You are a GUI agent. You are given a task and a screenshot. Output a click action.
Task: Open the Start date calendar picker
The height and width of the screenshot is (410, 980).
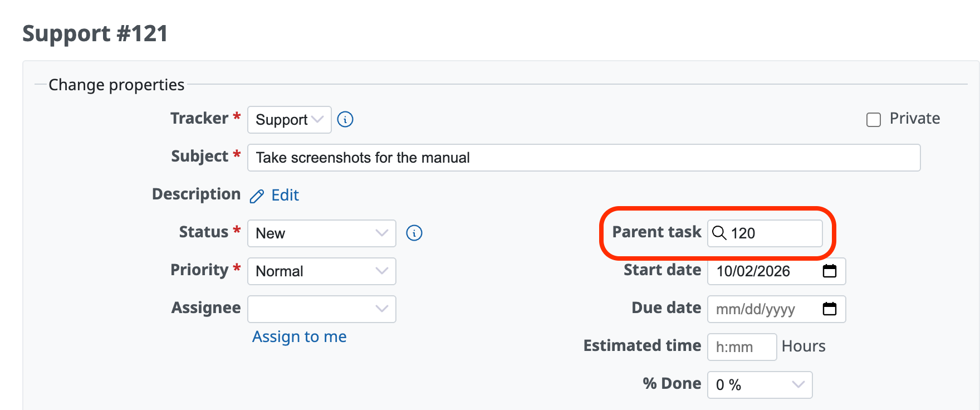tap(830, 271)
